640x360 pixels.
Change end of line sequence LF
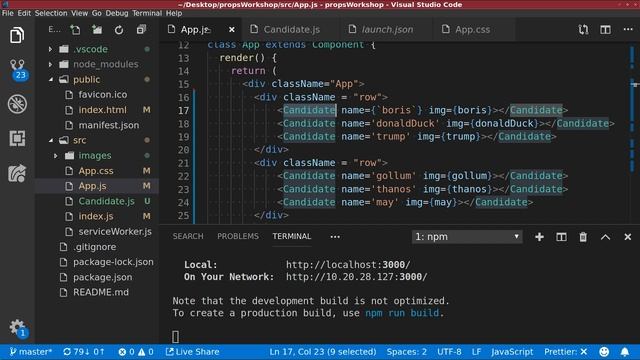click(x=476, y=352)
